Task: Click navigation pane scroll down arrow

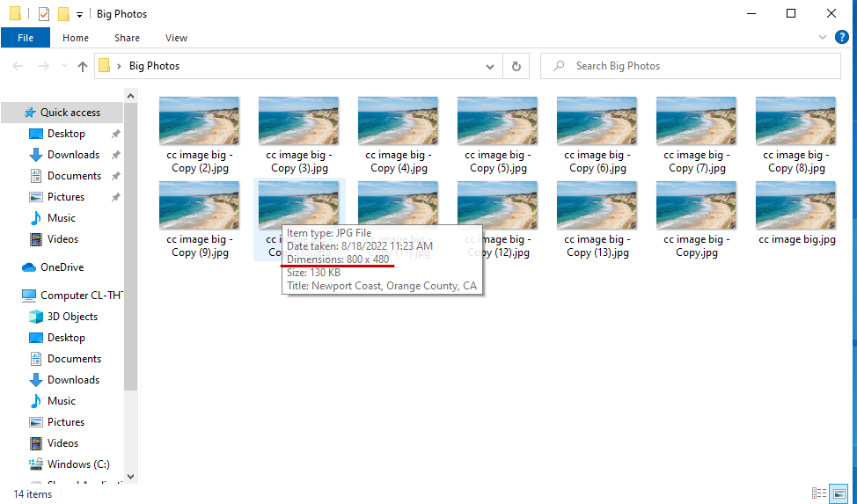Action: 130,476
